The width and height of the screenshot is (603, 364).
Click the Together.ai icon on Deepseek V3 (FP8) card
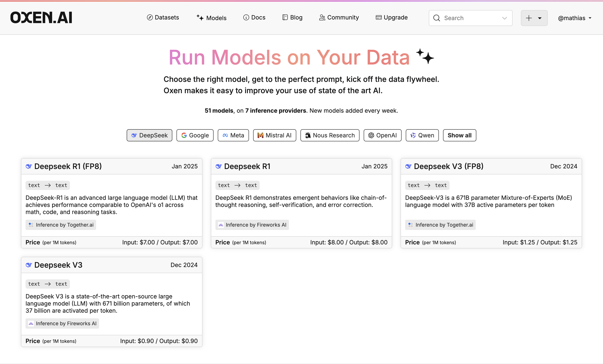(x=410, y=225)
